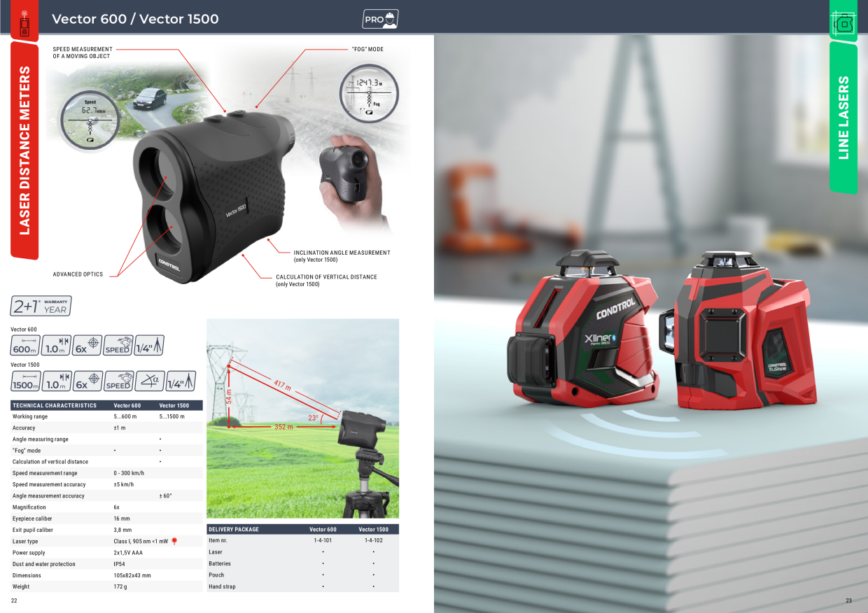Click the '16 mm' eyepiece value
The image size is (868, 613).
point(122,519)
